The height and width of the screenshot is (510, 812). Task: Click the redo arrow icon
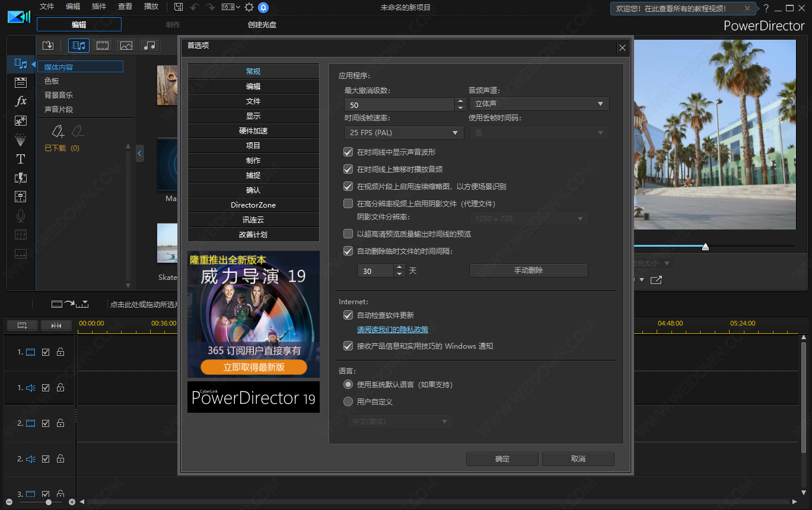pos(210,7)
